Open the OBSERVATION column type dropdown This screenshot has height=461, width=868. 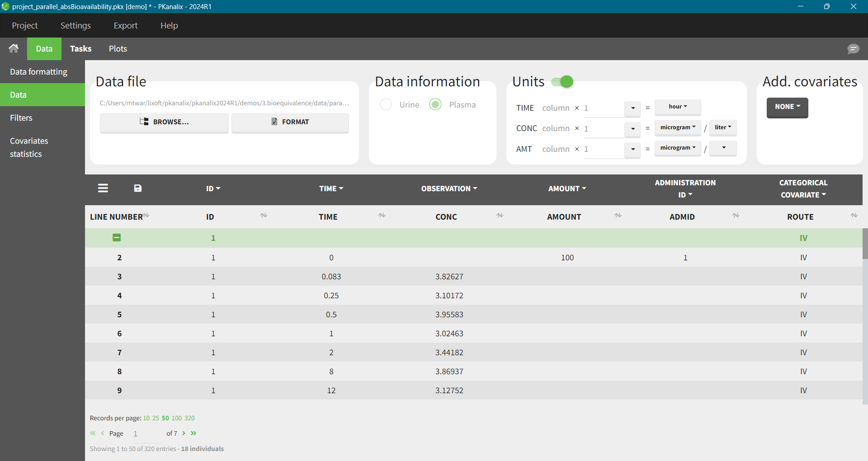coord(449,188)
